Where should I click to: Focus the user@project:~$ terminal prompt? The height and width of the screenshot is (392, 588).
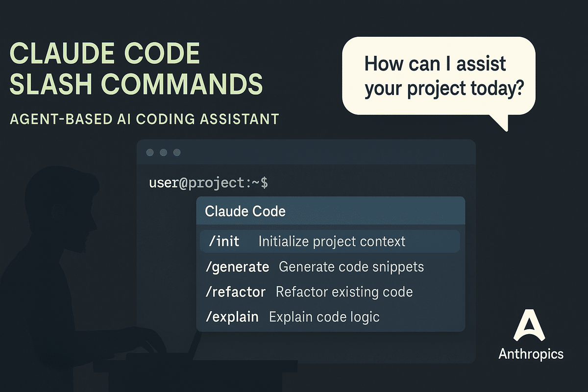click(x=208, y=184)
